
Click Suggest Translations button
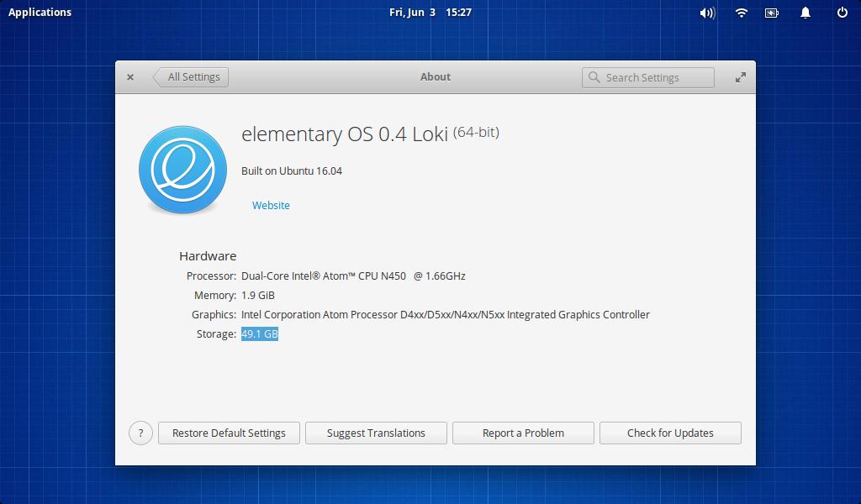click(x=376, y=433)
